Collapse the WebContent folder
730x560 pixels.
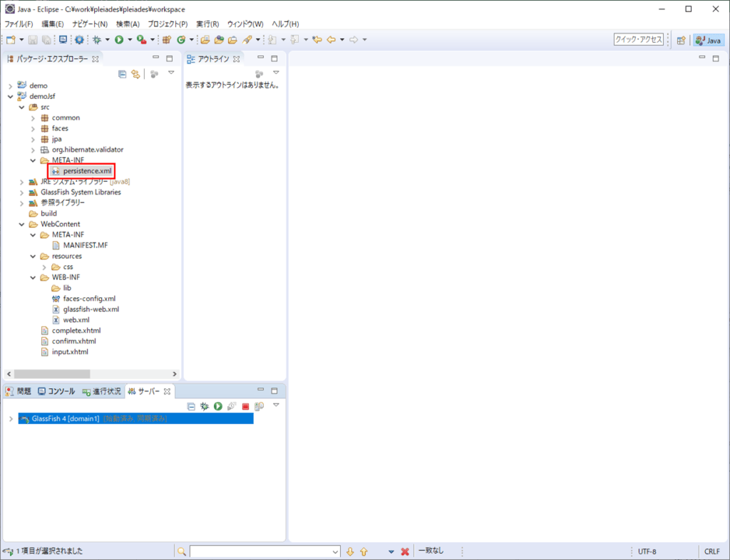(20, 224)
